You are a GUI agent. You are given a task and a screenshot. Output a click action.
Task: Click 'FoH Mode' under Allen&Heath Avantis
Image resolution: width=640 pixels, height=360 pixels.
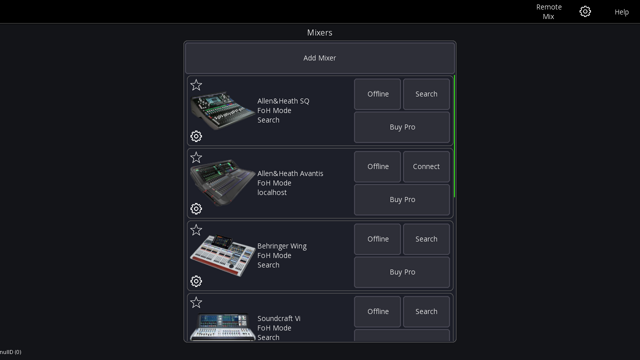click(x=274, y=183)
